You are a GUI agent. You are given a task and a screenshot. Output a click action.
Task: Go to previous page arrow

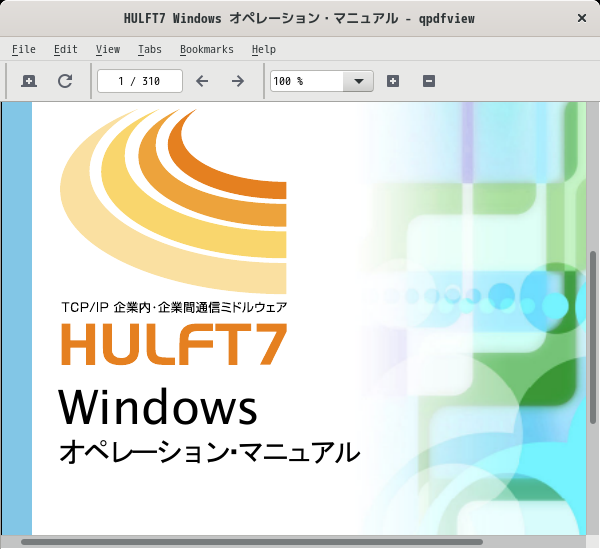tap(202, 81)
